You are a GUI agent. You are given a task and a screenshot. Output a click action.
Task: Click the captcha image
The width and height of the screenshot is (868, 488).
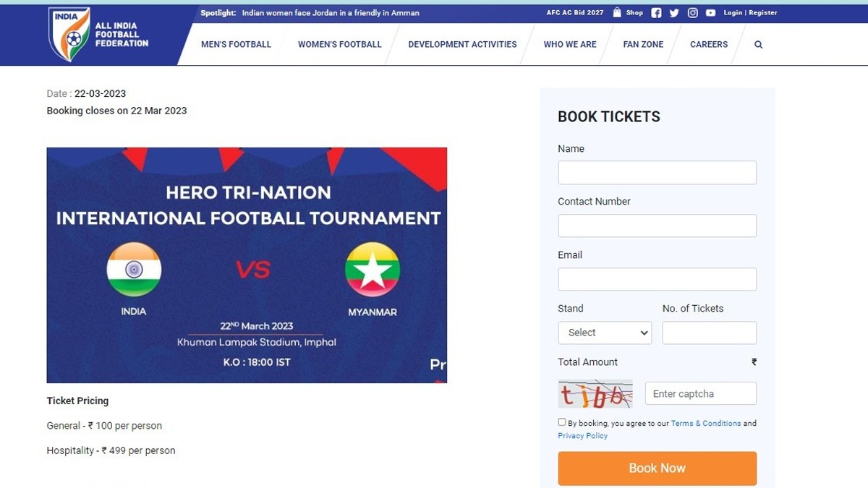click(x=595, y=394)
